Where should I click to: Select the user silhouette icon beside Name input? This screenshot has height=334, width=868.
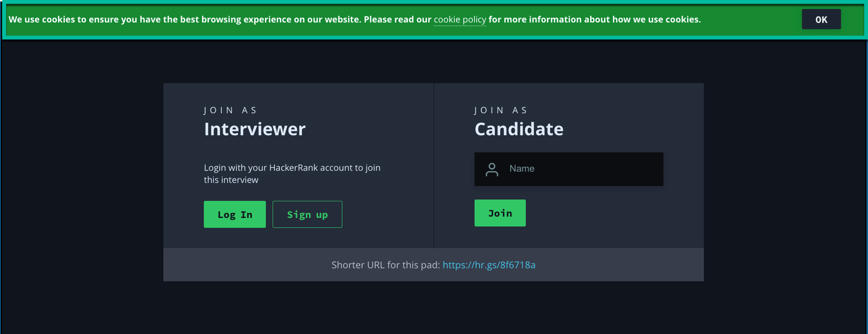(x=492, y=169)
